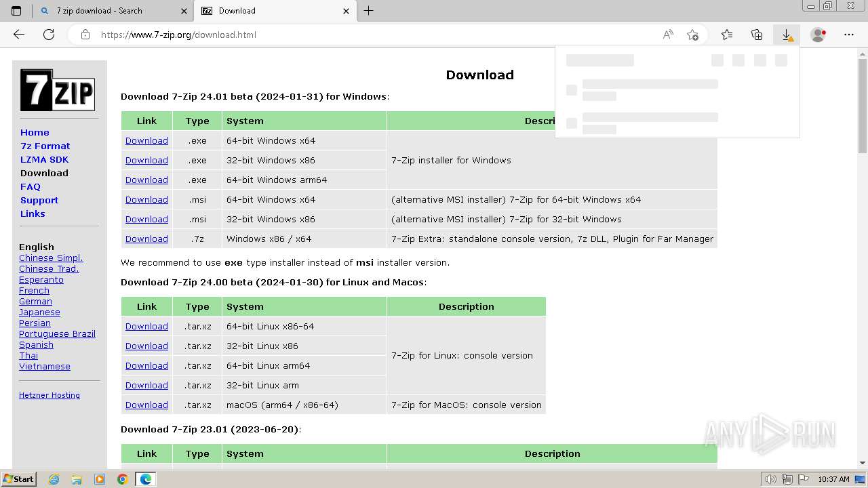Switch language to Persian
Viewport: 868px width, 488px height.
pyautogui.click(x=35, y=323)
